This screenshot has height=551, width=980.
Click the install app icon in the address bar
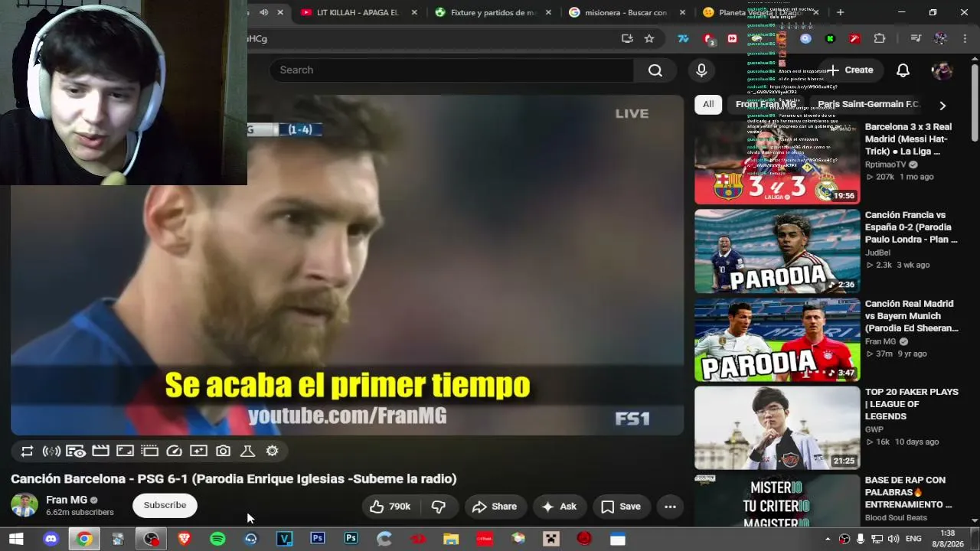(x=627, y=38)
